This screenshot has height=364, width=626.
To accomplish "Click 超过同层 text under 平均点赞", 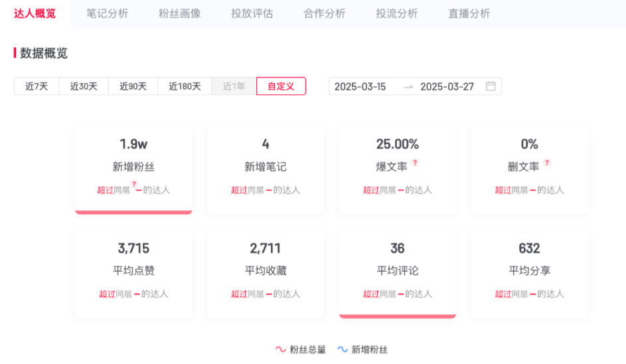I will [116, 294].
